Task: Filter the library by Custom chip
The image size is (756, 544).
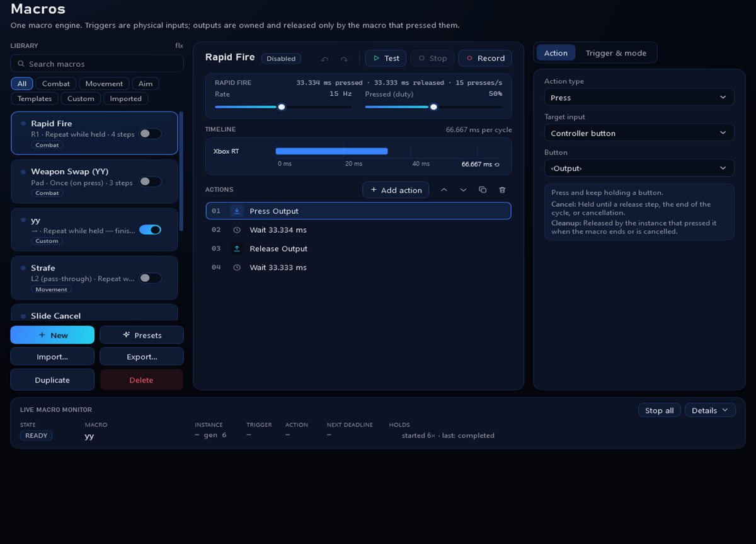Action: click(x=81, y=99)
